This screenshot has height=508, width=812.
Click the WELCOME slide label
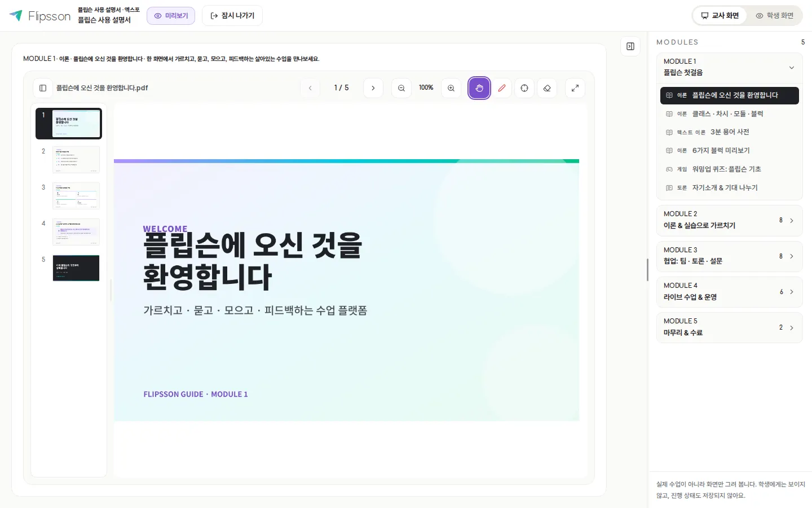coord(165,229)
